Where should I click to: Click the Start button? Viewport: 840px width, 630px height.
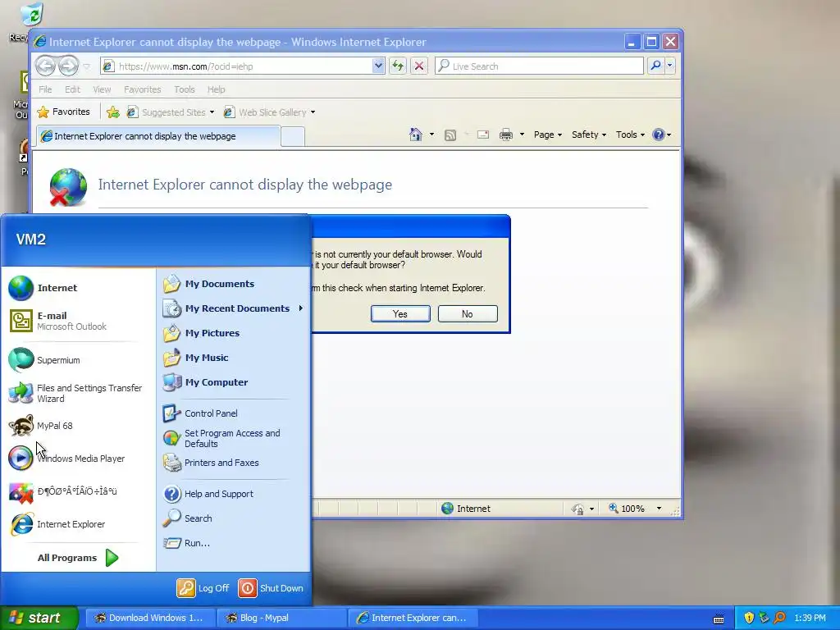click(39, 618)
